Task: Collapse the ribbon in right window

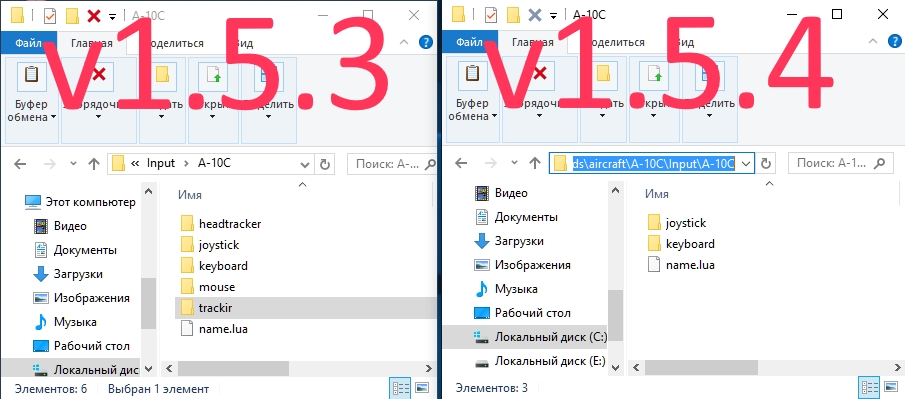Action: [x=873, y=42]
